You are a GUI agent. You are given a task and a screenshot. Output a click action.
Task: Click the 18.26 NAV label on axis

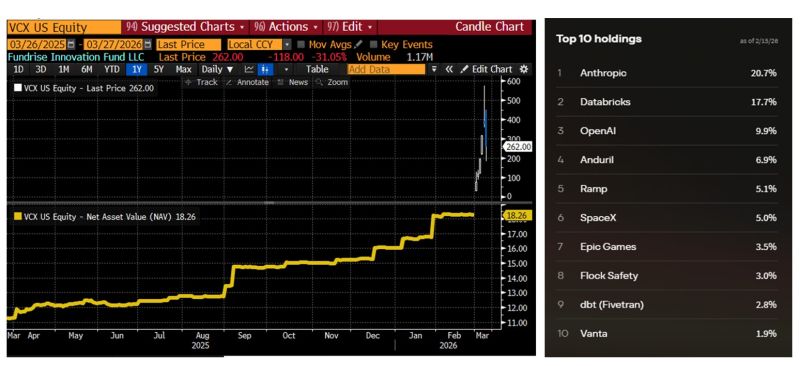519,215
